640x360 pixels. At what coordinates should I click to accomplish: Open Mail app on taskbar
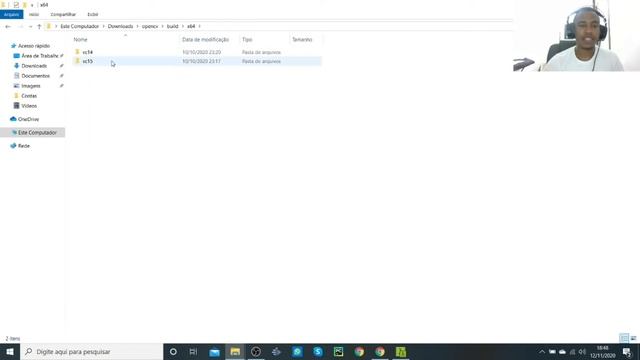pyautogui.click(x=214, y=351)
